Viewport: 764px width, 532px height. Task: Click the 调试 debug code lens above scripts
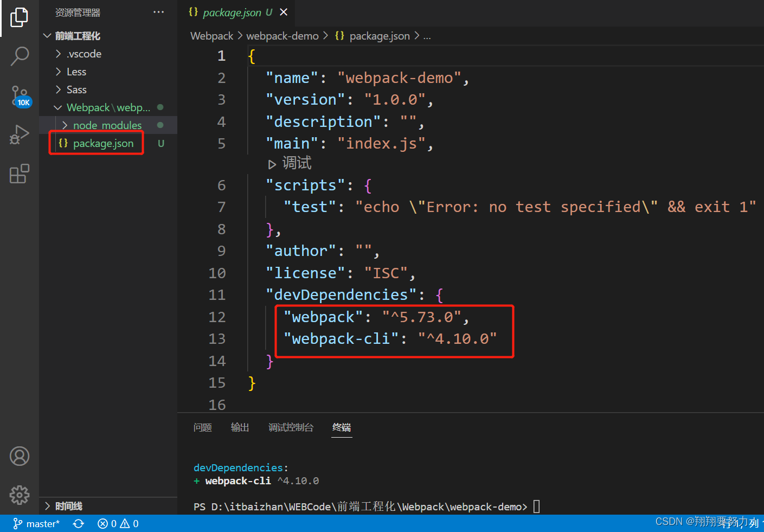tap(290, 163)
